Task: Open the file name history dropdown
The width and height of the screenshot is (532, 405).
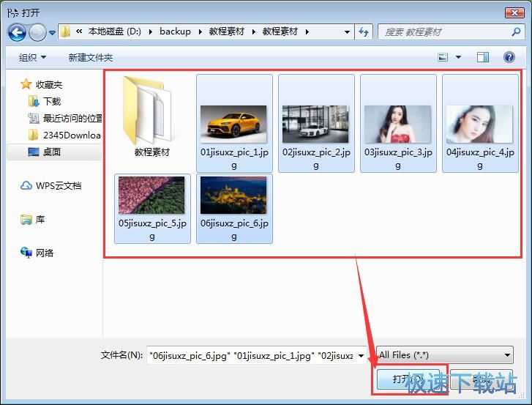Action: 361,356
